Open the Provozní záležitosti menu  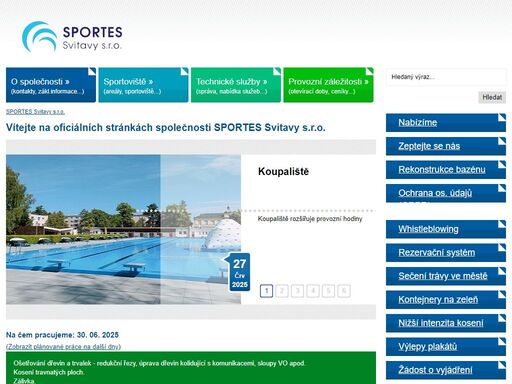[x=328, y=85]
